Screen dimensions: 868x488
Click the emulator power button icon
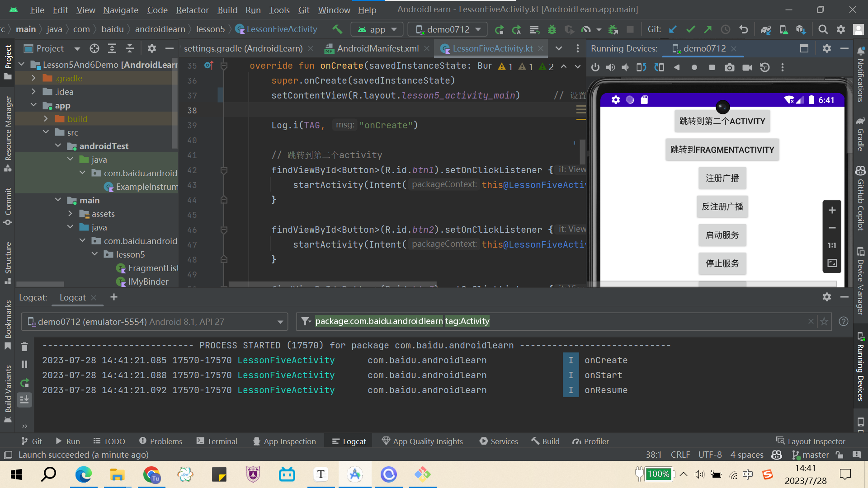595,68
